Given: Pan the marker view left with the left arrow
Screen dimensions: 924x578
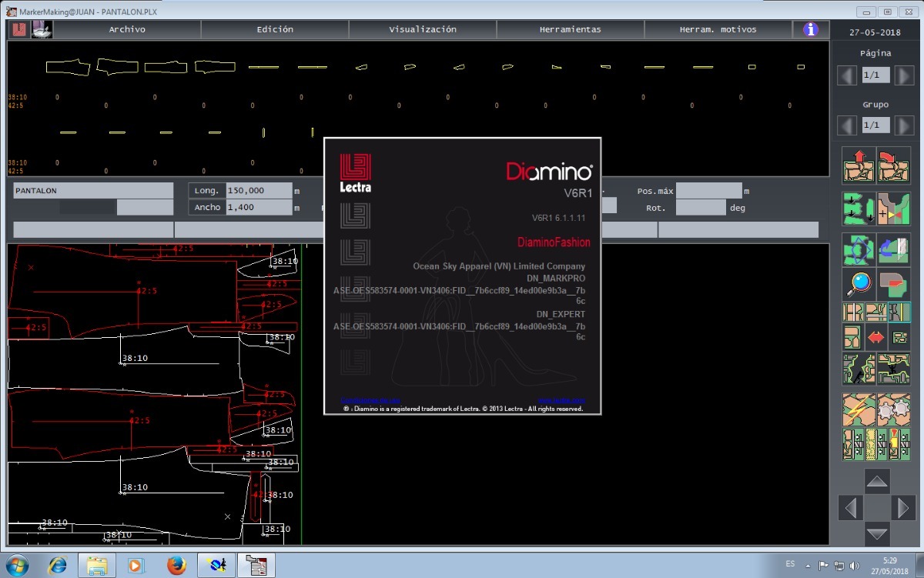Looking at the screenshot, I should pyautogui.click(x=851, y=508).
